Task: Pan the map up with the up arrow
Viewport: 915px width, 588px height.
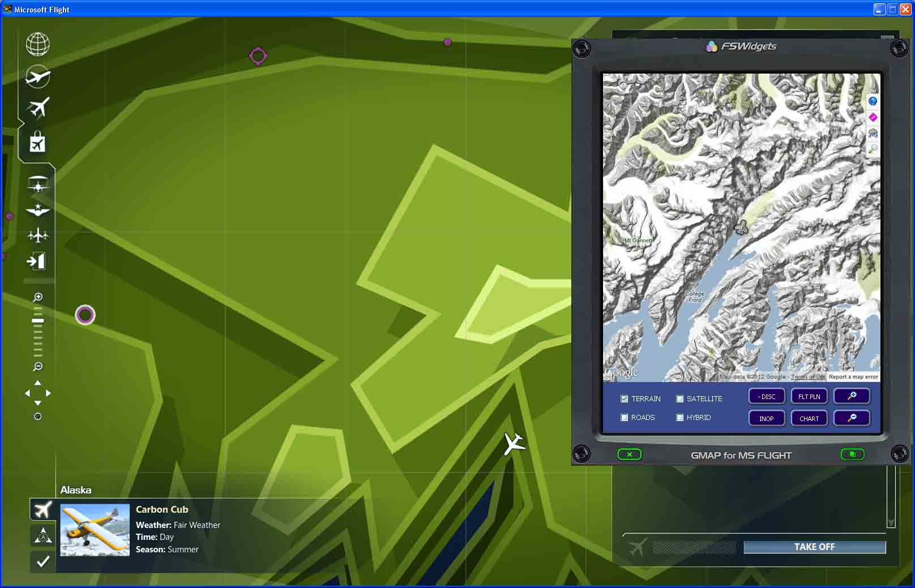Action: coord(38,383)
